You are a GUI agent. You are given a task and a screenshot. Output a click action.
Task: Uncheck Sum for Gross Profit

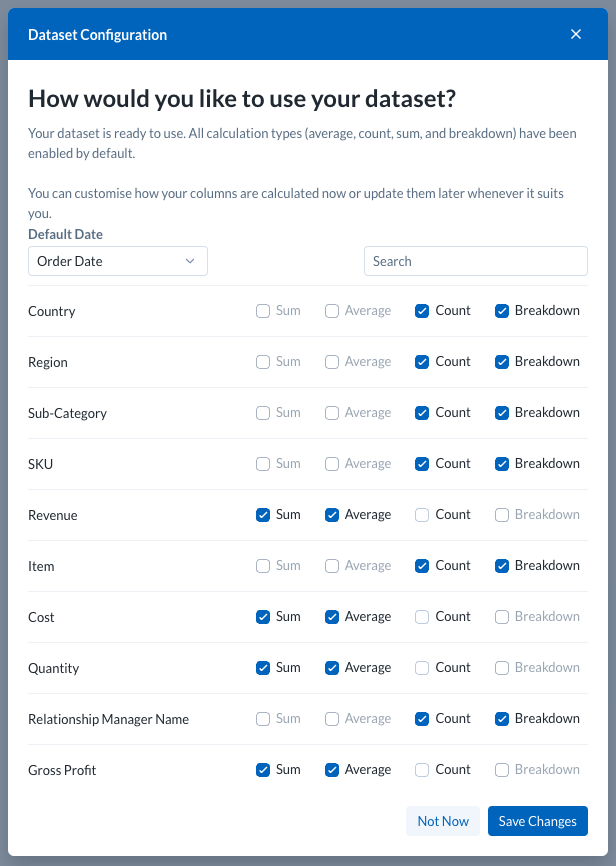click(262, 769)
